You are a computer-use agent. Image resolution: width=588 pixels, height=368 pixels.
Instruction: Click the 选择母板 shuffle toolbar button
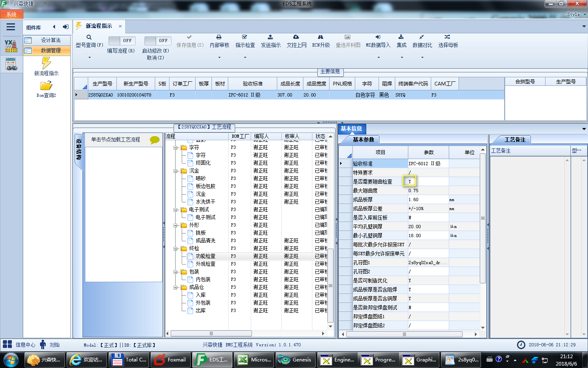448,41
